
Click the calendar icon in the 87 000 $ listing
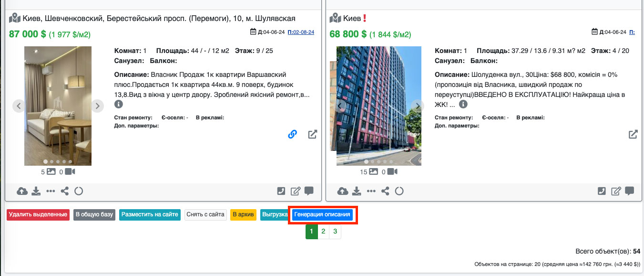pyautogui.click(x=254, y=32)
